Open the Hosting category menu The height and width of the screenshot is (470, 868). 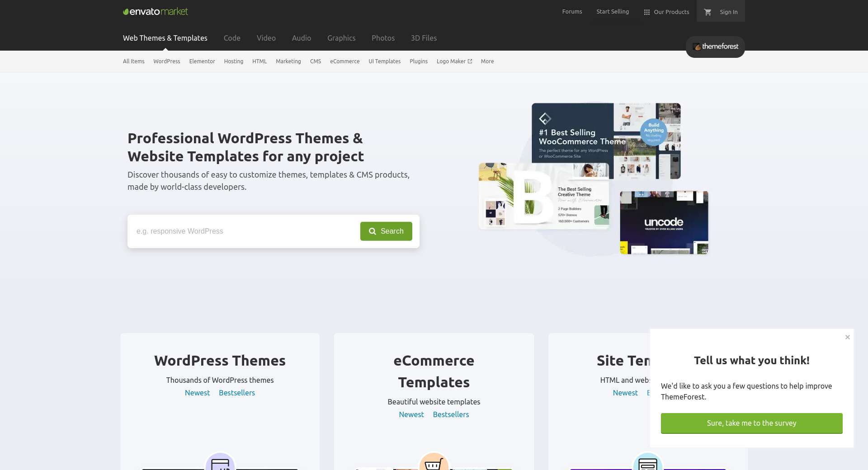(234, 61)
